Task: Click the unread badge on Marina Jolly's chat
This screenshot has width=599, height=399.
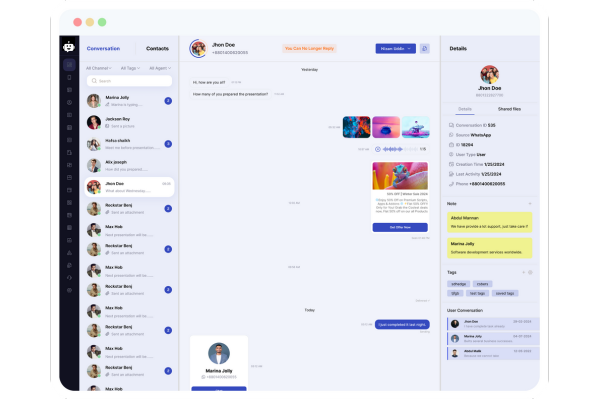Action: 168,101
